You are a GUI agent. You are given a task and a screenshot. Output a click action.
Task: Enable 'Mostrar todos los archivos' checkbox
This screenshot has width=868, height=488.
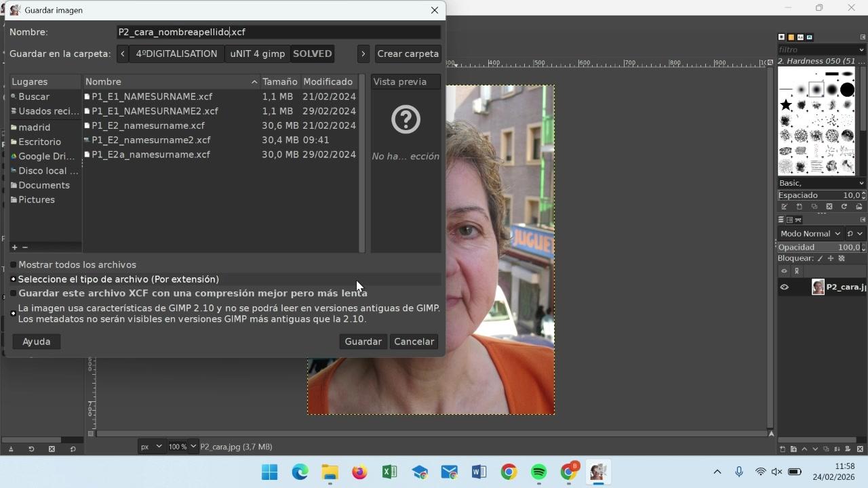pyautogui.click(x=14, y=265)
